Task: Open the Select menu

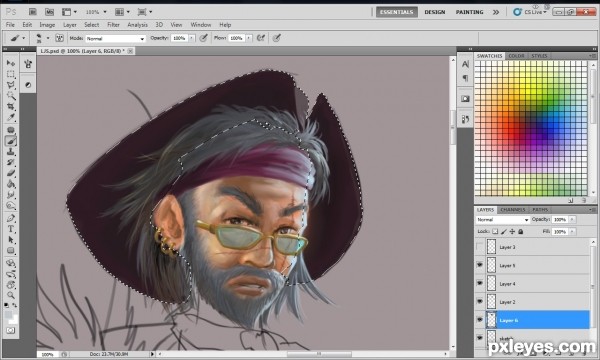Action: 91,25
